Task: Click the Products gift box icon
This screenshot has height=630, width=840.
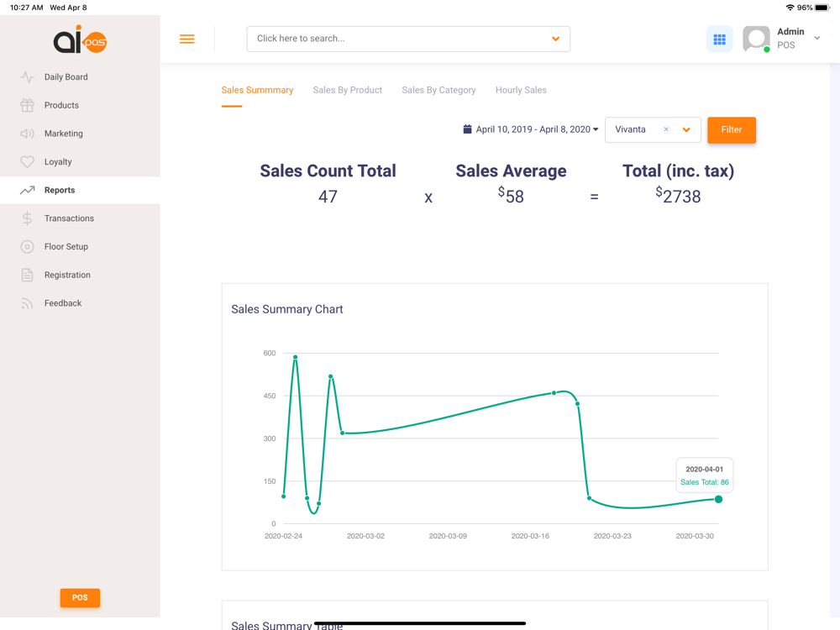Action: click(x=27, y=105)
